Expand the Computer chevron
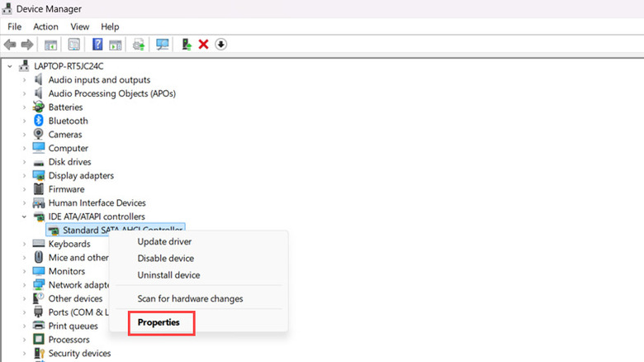This screenshot has width=644, height=362. (x=24, y=148)
